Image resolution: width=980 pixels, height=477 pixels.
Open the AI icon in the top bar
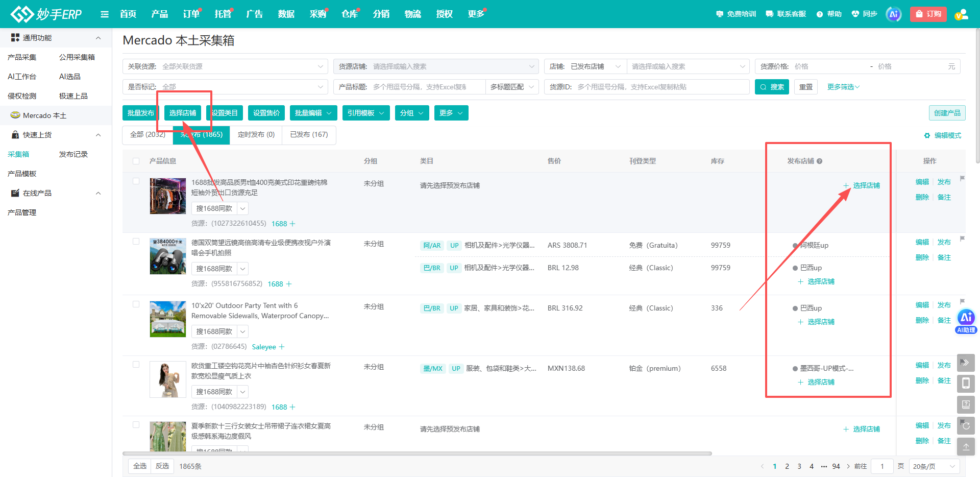pos(893,14)
